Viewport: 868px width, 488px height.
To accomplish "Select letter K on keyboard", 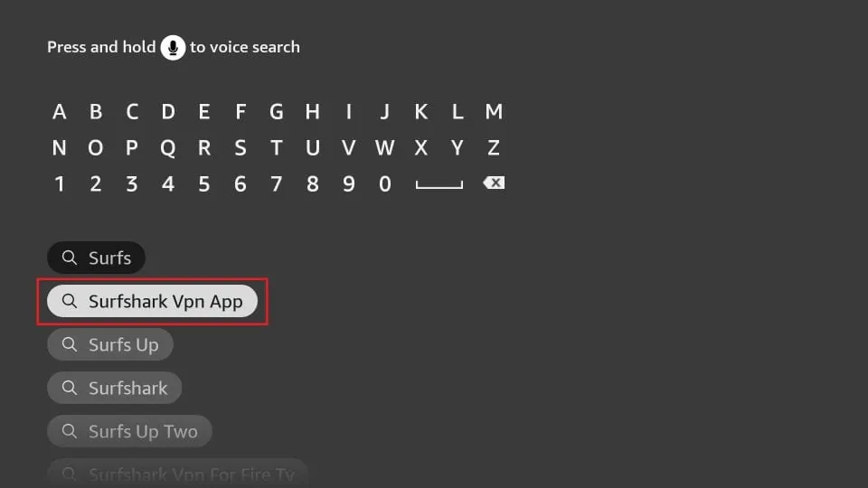I will tap(420, 112).
